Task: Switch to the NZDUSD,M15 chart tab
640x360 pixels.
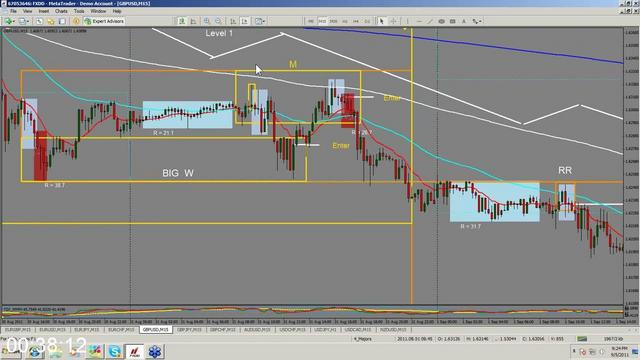Action: point(393,329)
